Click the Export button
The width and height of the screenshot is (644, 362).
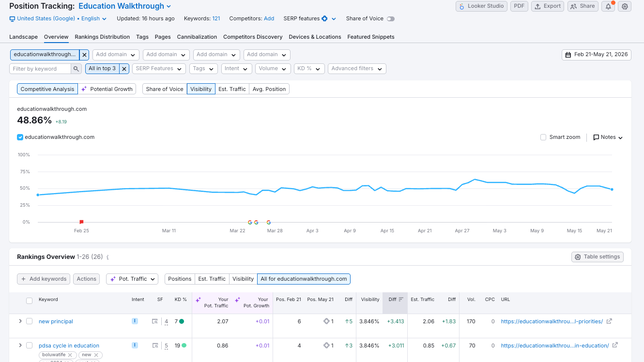tap(548, 6)
